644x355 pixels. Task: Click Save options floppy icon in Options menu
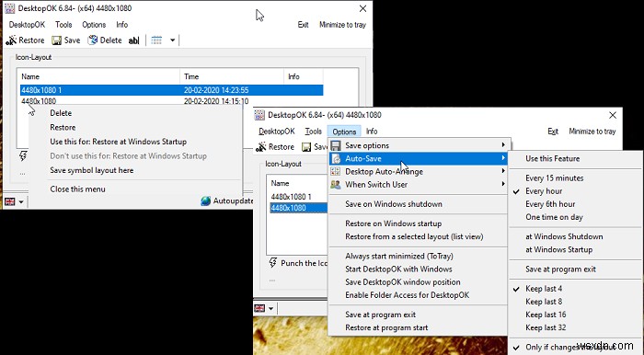click(x=336, y=145)
